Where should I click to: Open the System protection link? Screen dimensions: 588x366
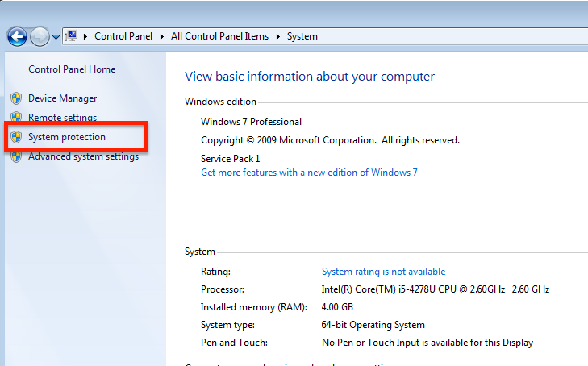click(67, 137)
